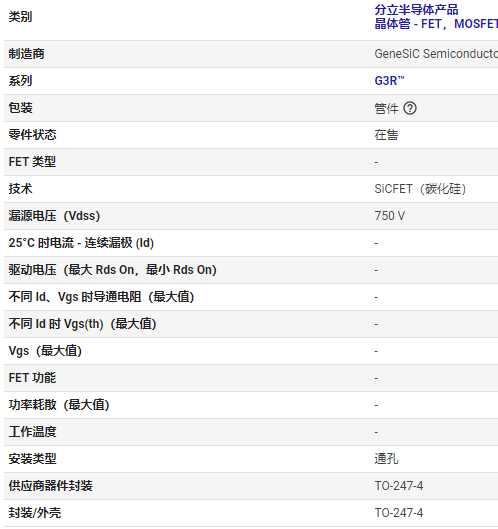Click the 通孔 mounting type value

click(386, 459)
